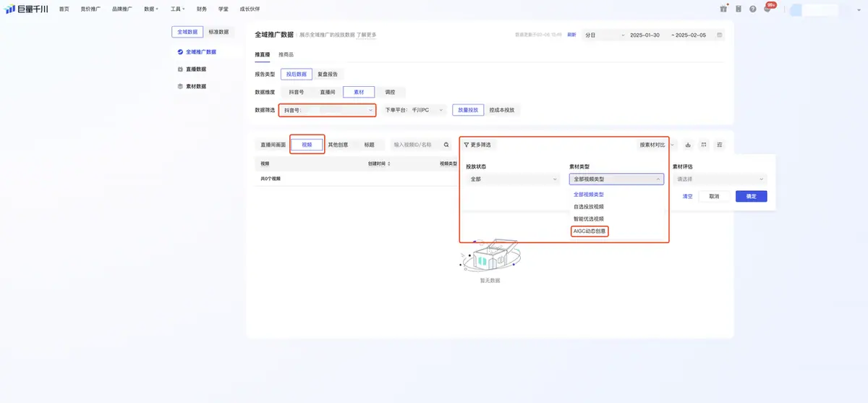868x403 pixels.
Task: Open the 了解更多 link
Action: (x=366, y=35)
